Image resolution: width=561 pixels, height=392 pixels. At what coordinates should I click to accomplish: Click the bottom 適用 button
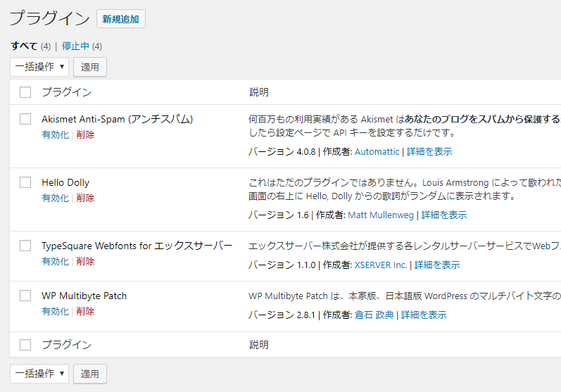tap(89, 374)
